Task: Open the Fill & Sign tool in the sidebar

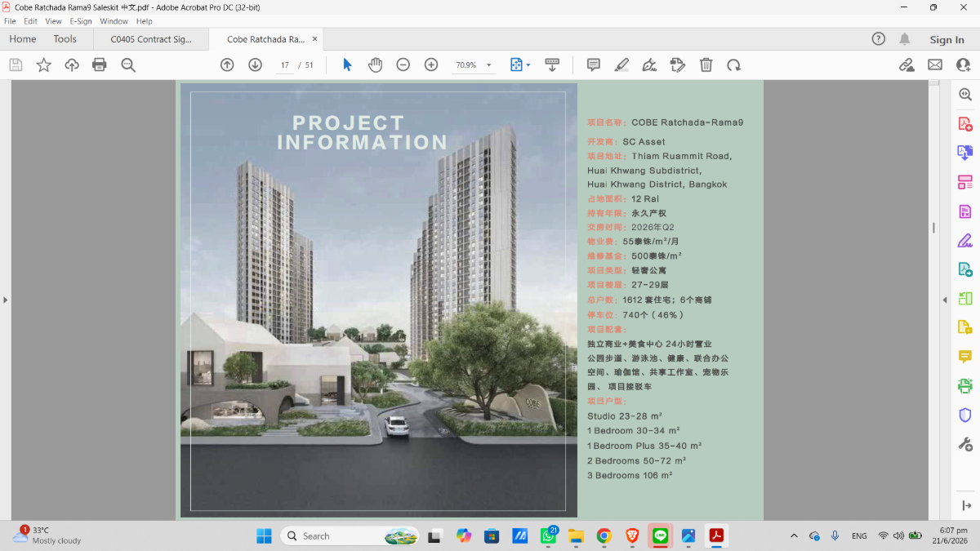Action: tap(964, 240)
